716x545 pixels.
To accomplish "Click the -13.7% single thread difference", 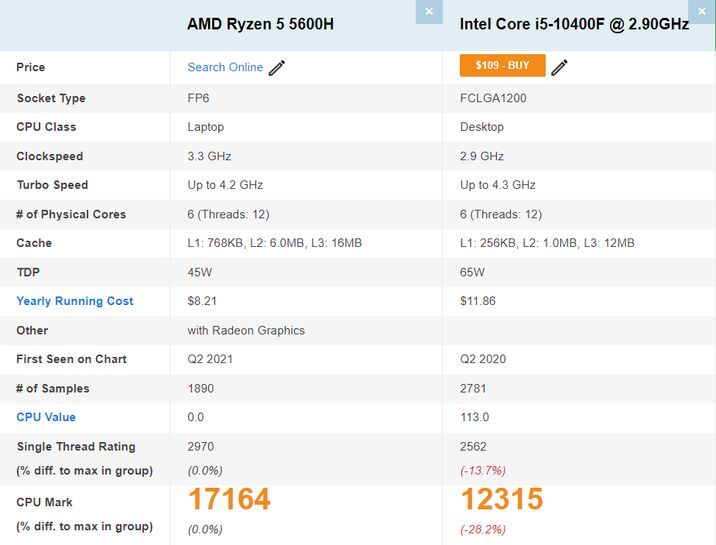I will (482, 470).
